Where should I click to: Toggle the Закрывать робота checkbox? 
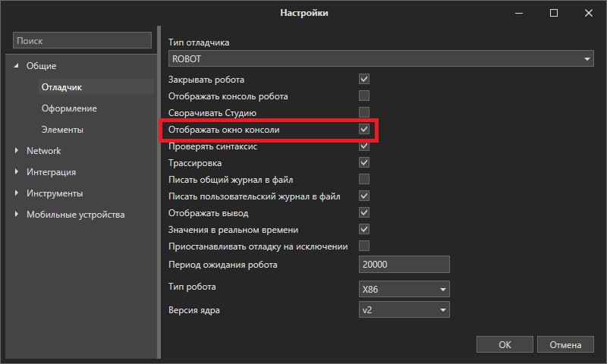tap(364, 80)
